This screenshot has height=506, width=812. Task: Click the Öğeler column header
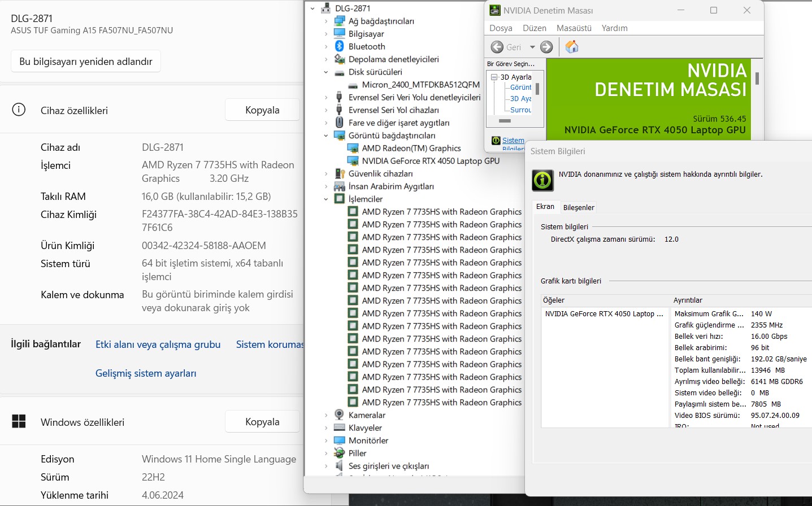606,300
